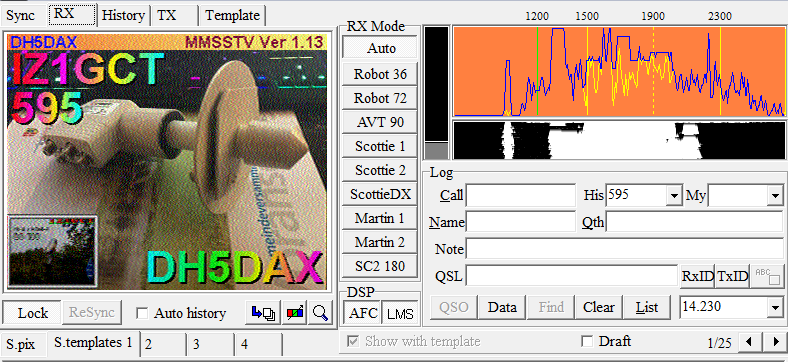Select the Scottie 1 RX mode
Image resolution: width=788 pixels, height=362 pixels.
click(380, 146)
